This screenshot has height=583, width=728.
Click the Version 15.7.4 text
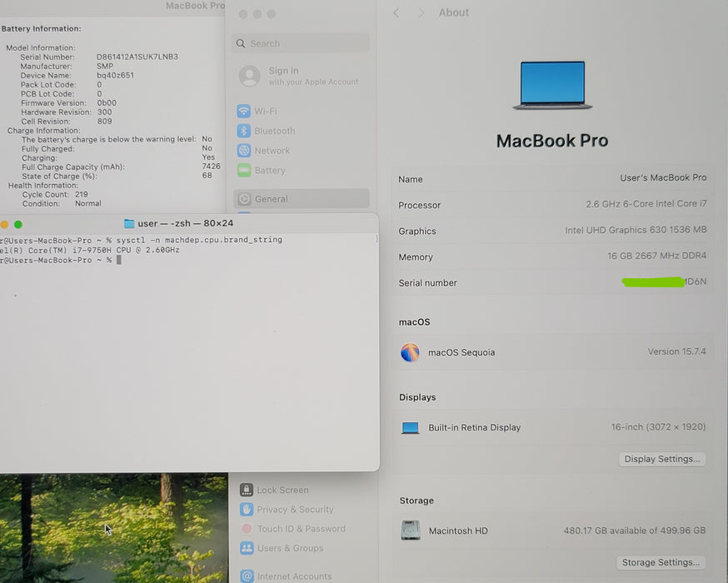click(x=676, y=351)
